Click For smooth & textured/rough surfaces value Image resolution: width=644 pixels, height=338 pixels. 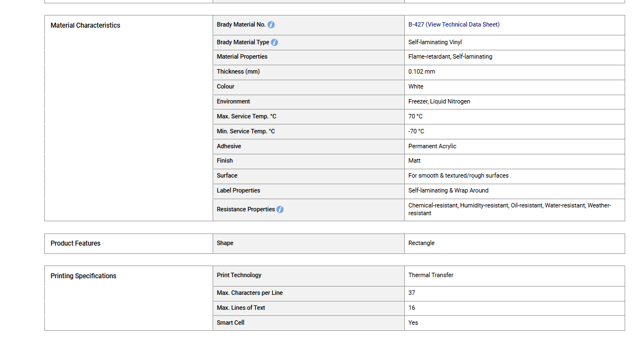(x=458, y=175)
